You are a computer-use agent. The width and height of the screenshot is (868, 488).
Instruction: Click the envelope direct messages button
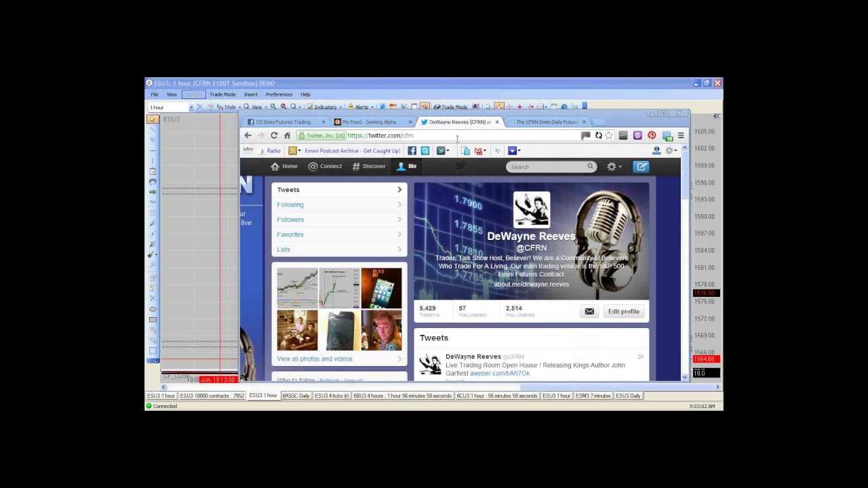[589, 312]
